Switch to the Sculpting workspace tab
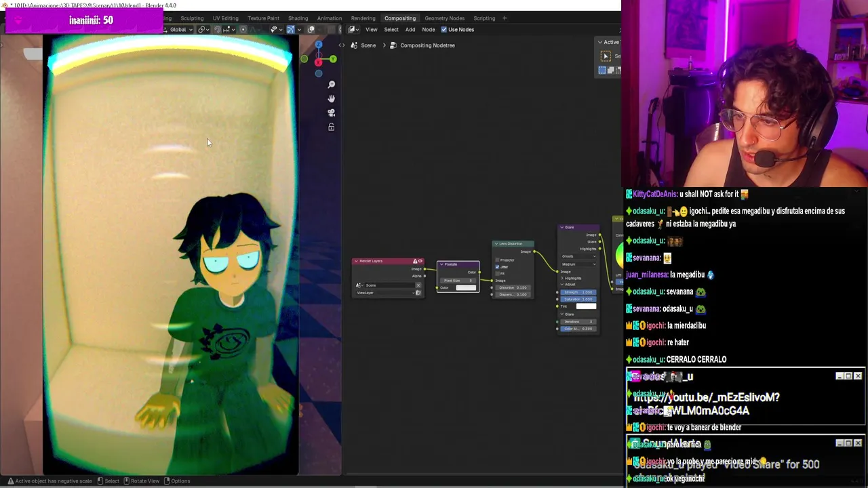This screenshot has width=868, height=488. (x=192, y=18)
